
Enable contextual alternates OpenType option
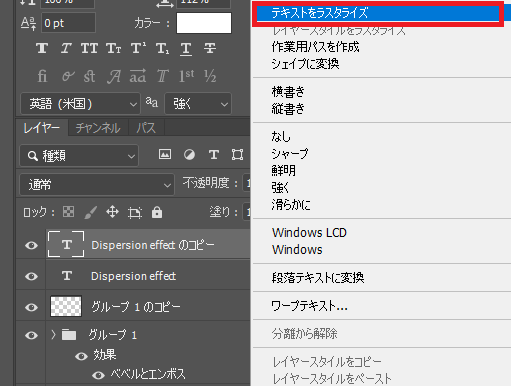coord(68,76)
